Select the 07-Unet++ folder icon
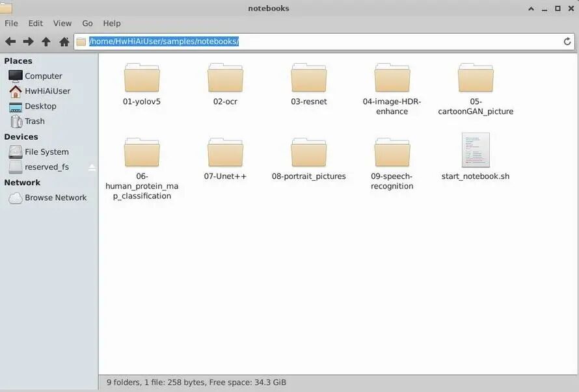579x392 pixels. (x=225, y=152)
